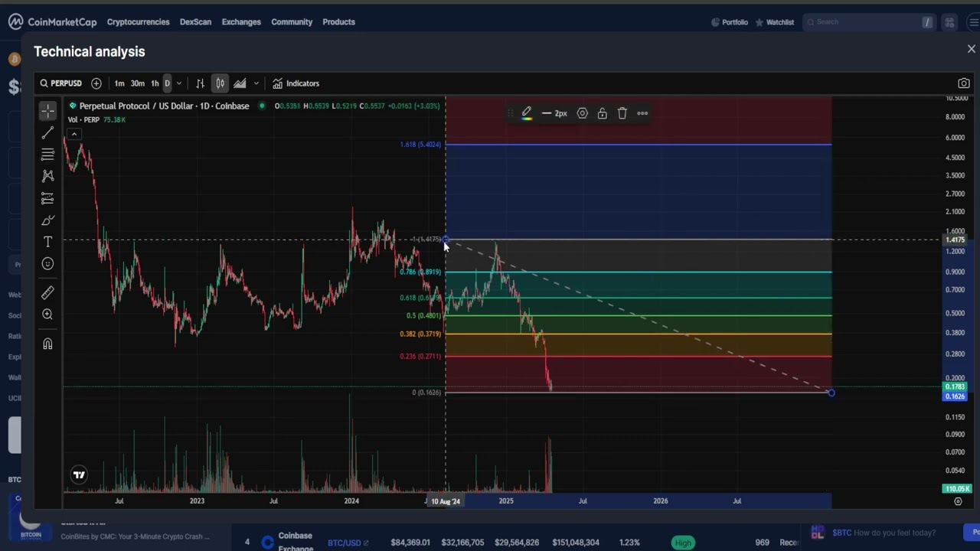Open the Fibonacci drawing settings
The width and height of the screenshot is (980, 551).
(x=582, y=113)
